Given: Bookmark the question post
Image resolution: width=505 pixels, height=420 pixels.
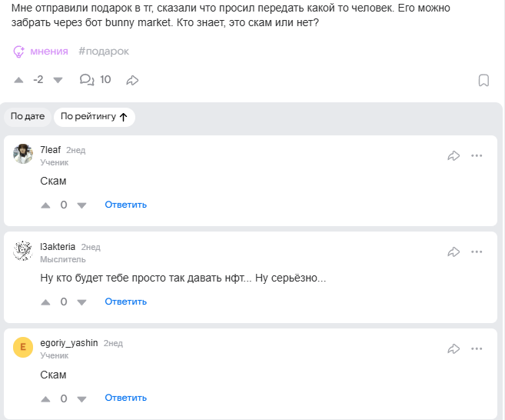Looking at the screenshot, I should pos(483,80).
